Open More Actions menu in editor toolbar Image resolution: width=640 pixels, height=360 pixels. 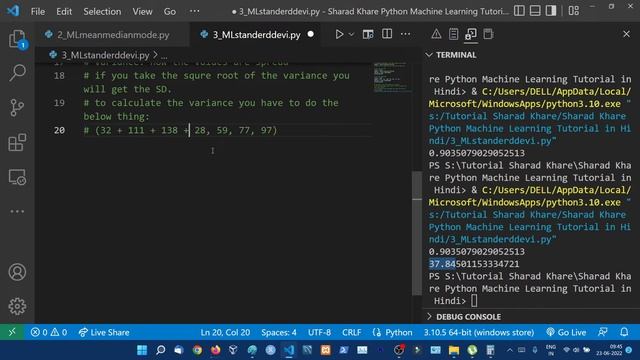pyautogui.click(x=405, y=34)
